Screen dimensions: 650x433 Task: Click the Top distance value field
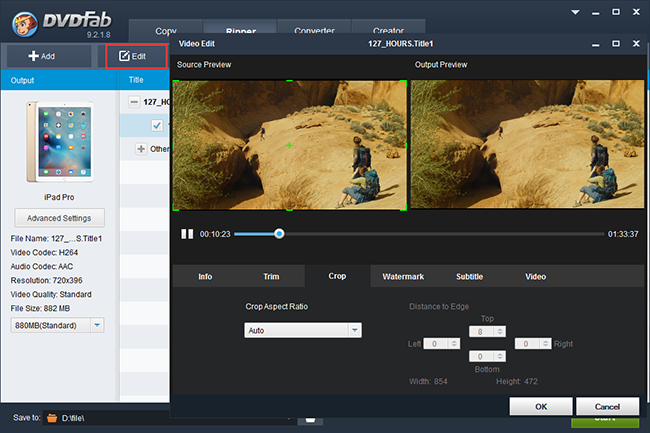click(x=481, y=331)
